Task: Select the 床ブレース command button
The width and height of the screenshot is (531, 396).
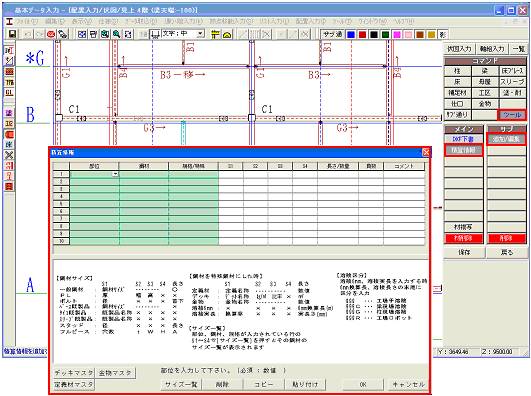Action: (513, 71)
